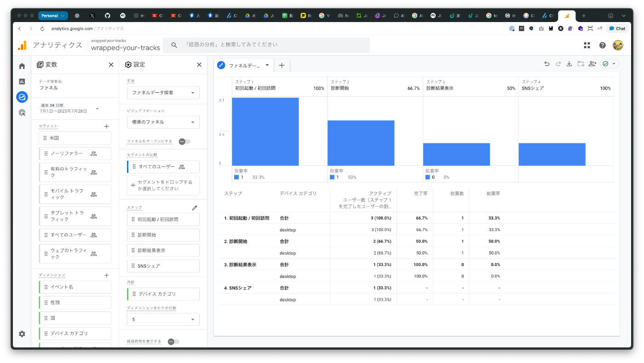
Task: Open the sampling status check dropdown
Action: coord(609,64)
